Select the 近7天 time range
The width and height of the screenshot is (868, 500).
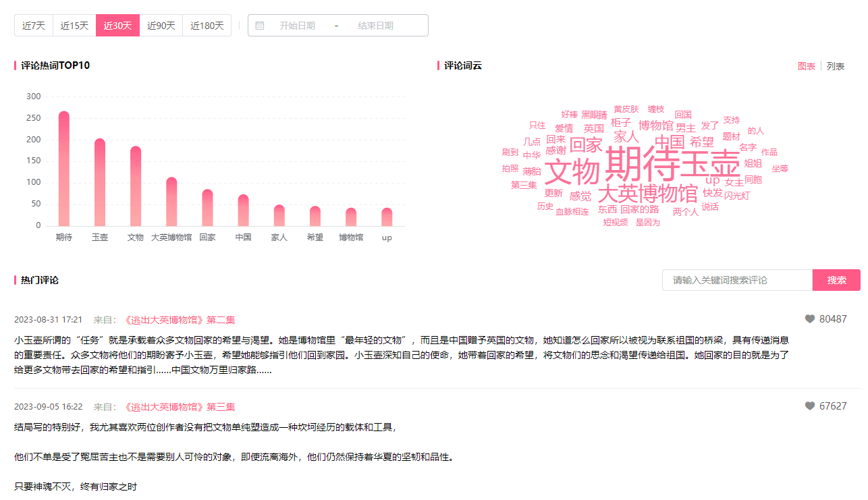click(x=34, y=26)
